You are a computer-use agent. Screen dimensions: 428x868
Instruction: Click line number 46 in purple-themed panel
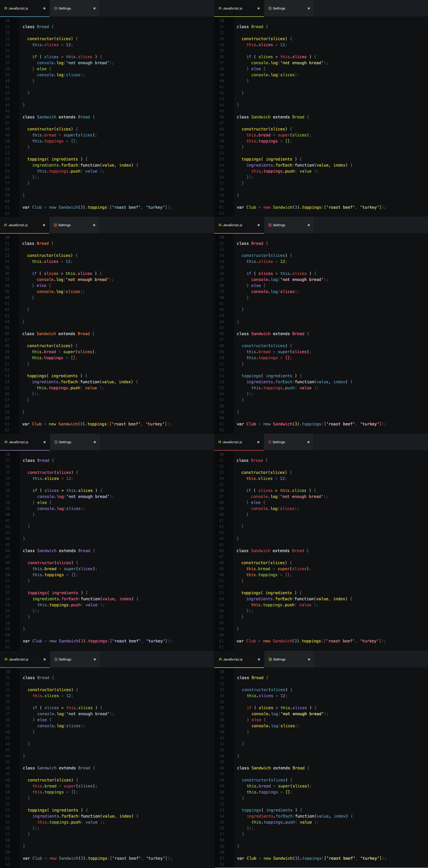tap(7, 551)
